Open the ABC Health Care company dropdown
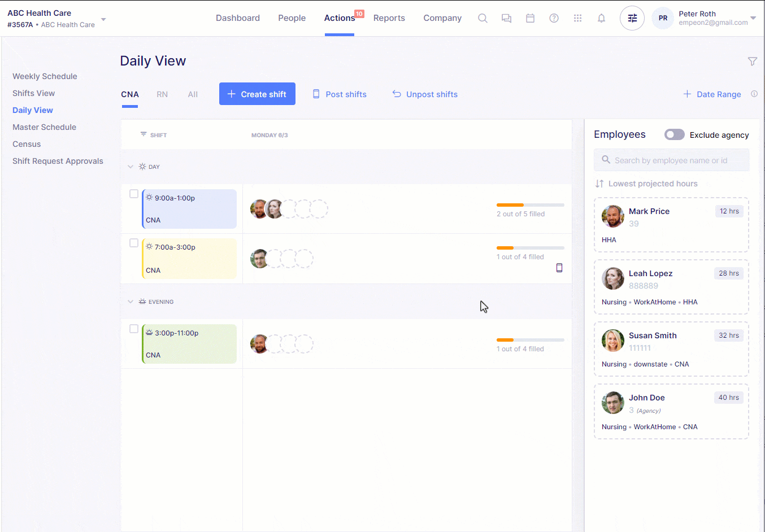 click(x=103, y=19)
